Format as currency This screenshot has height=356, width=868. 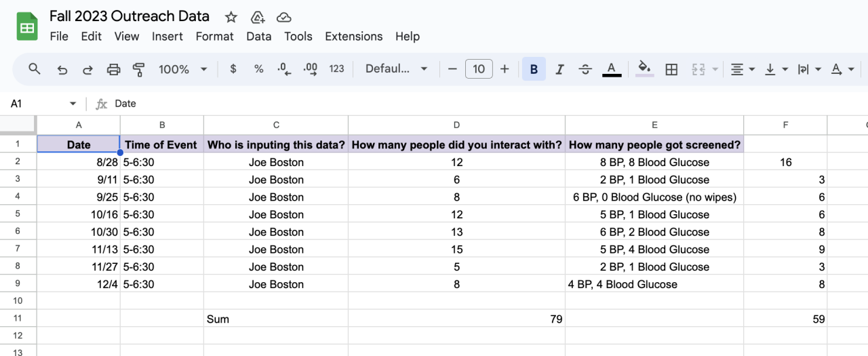pos(233,68)
